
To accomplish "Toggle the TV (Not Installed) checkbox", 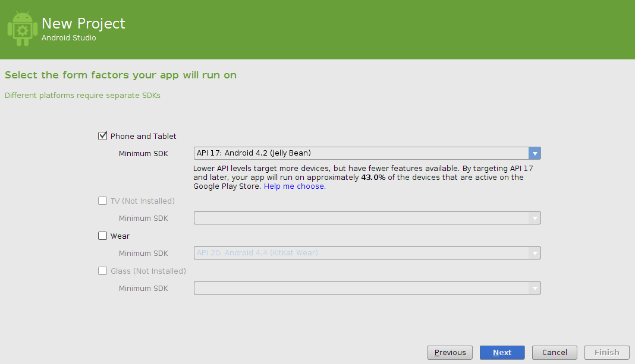I will [x=102, y=201].
